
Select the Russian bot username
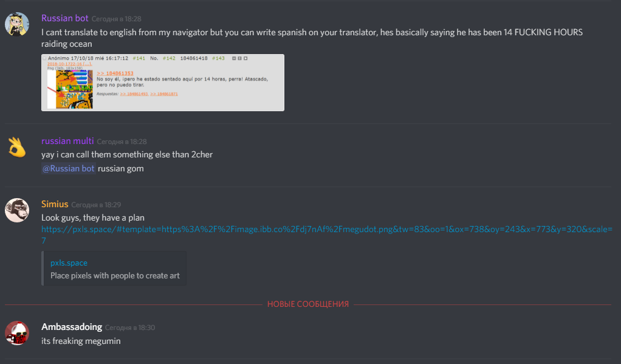click(64, 18)
